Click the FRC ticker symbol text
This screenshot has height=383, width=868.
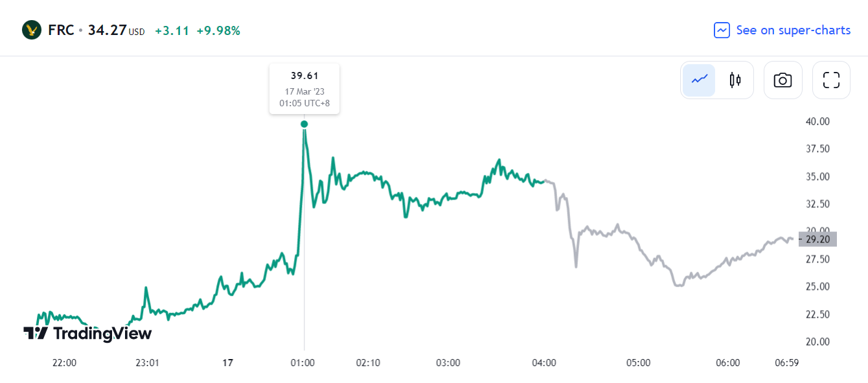click(x=61, y=30)
